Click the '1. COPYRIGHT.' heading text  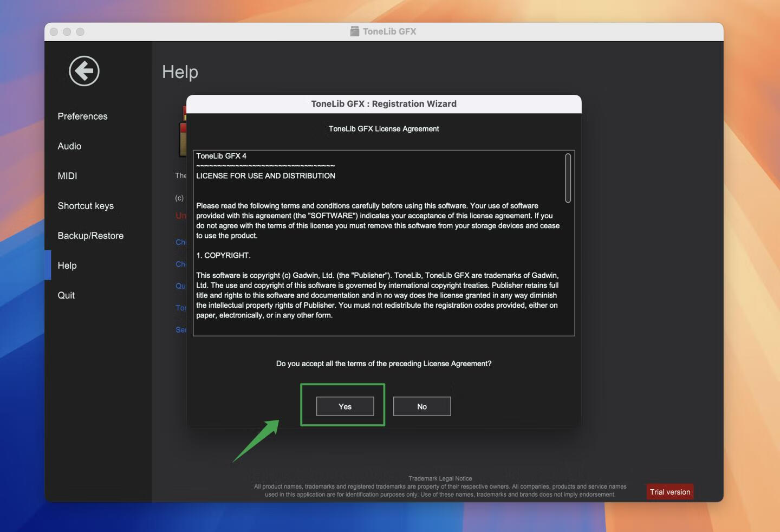223,255
